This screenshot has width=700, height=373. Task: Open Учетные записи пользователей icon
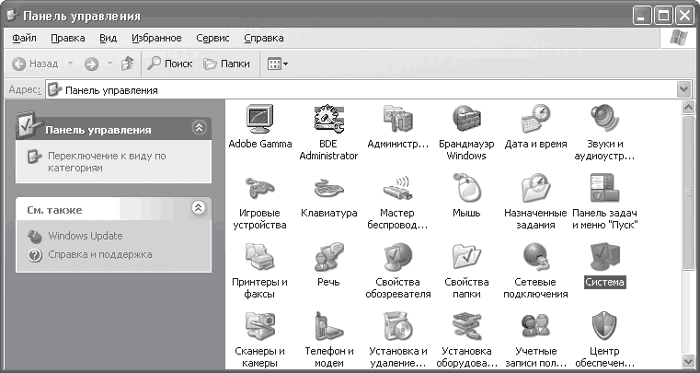pyautogui.click(x=536, y=326)
